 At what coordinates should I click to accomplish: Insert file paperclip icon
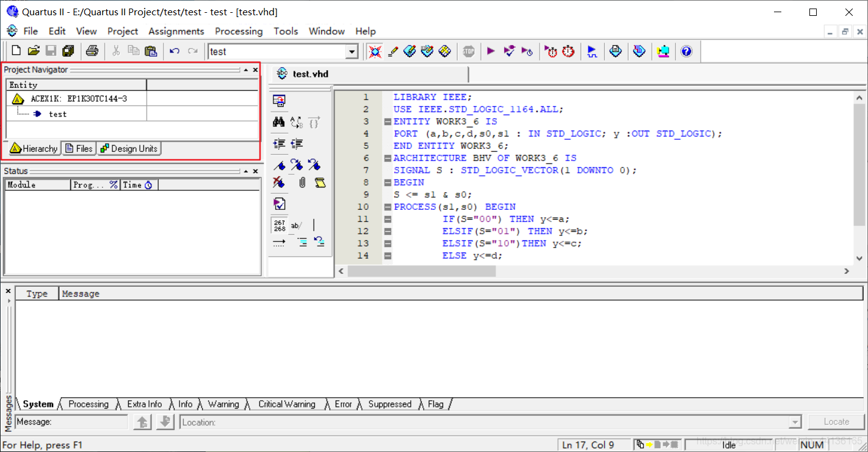(302, 182)
